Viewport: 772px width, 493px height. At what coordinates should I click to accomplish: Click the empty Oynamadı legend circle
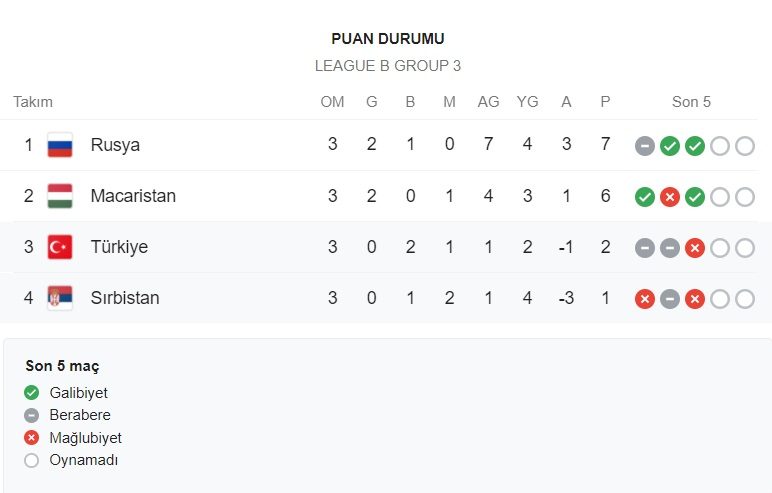(x=32, y=460)
